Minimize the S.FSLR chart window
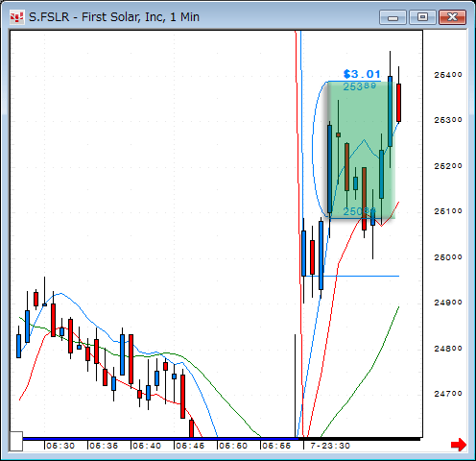 click(393, 17)
